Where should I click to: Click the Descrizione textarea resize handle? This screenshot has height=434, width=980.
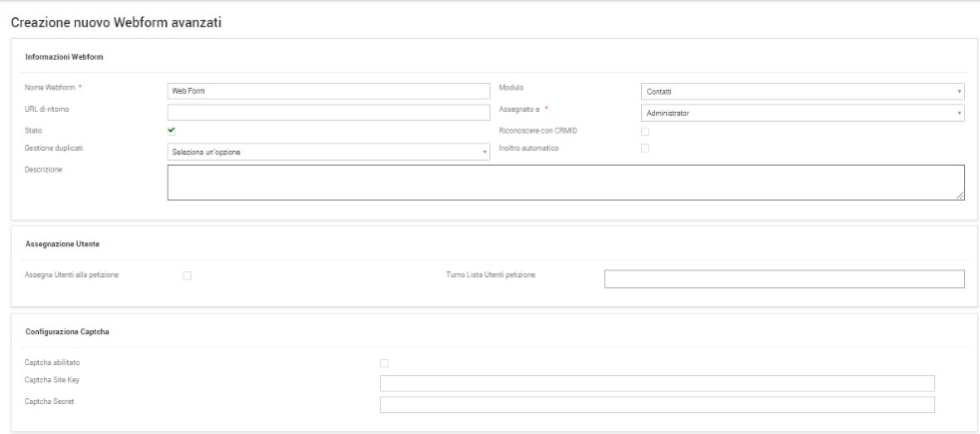click(x=961, y=197)
